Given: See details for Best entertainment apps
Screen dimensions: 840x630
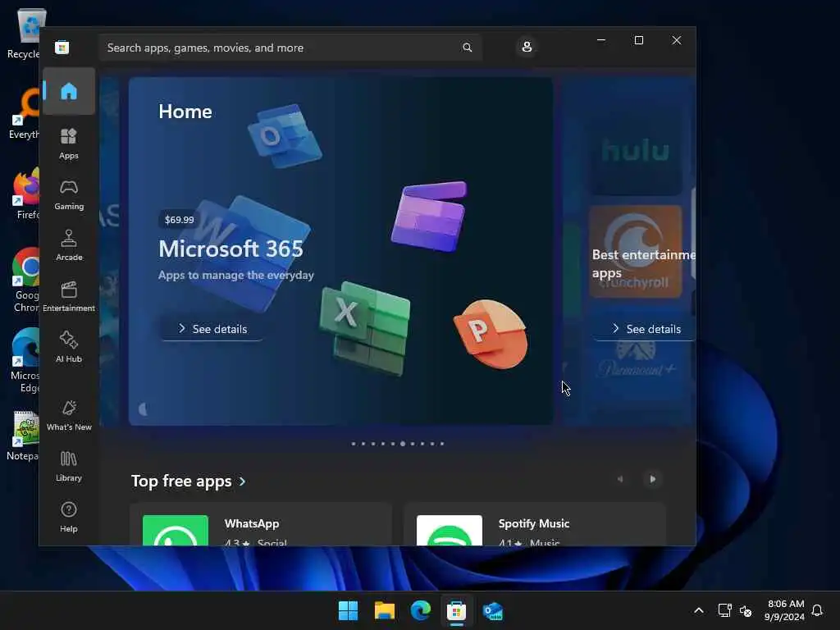Looking at the screenshot, I should (646, 328).
